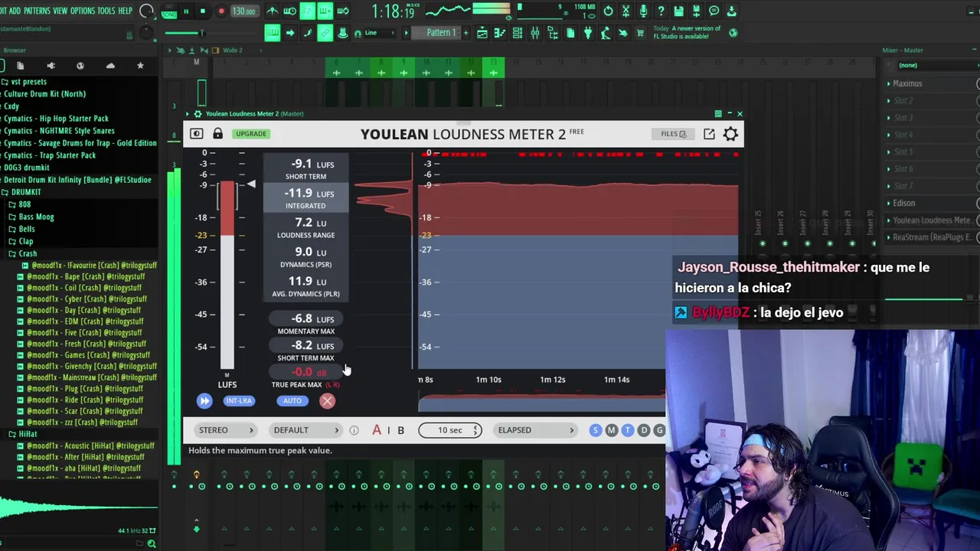Collapse the Crash folder
Viewport: 980px width, 551px height.
pos(23,253)
